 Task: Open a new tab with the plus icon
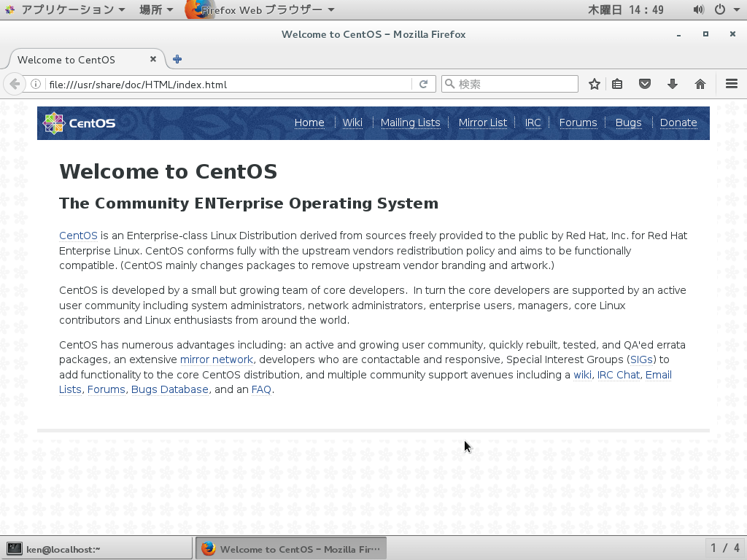[x=177, y=59]
